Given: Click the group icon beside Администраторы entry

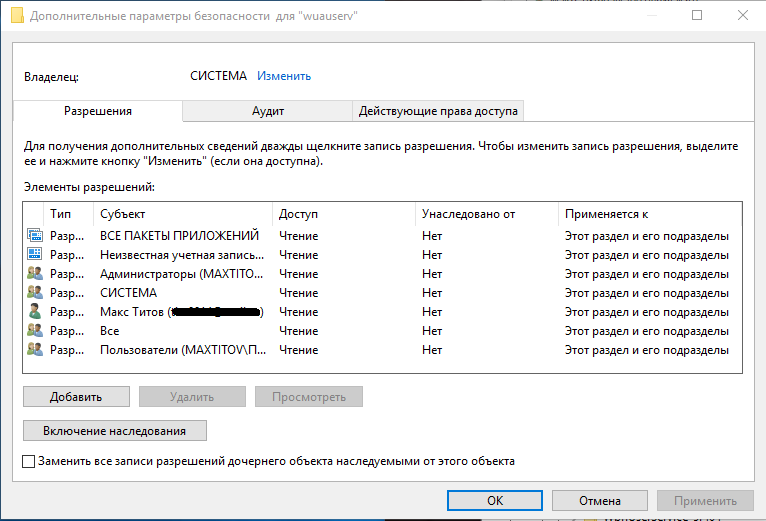Looking at the screenshot, I should pyautogui.click(x=35, y=273).
